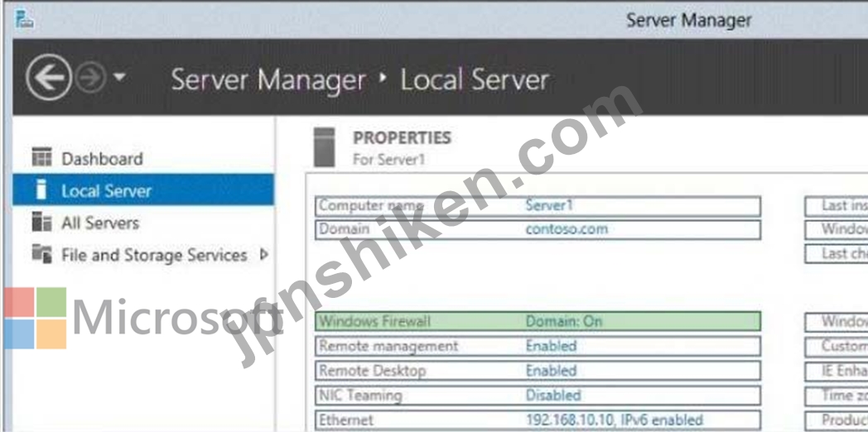Open File and Storage Services
The width and height of the screenshot is (868, 432).
(x=154, y=255)
